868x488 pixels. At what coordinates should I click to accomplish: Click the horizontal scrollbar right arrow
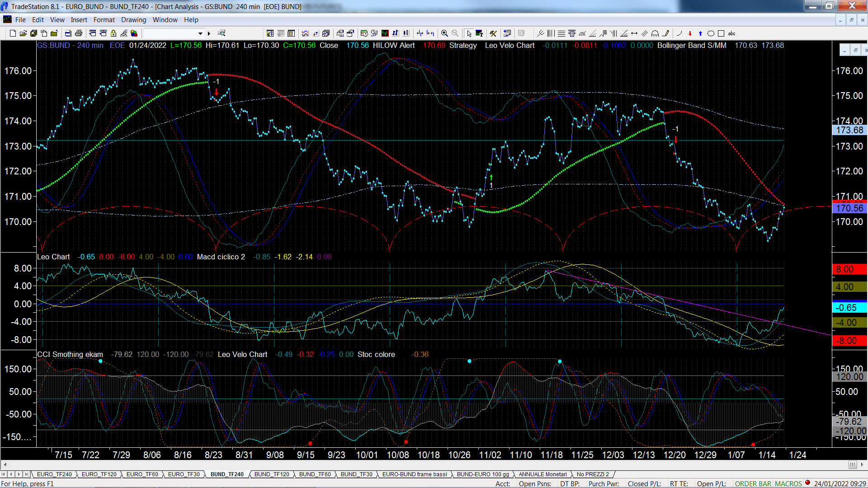click(x=862, y=465)
